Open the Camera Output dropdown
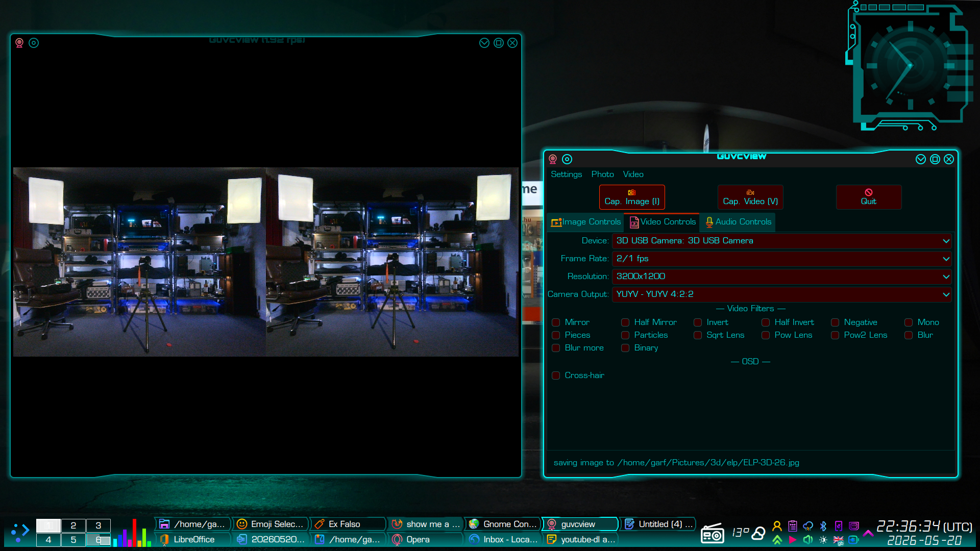Viewport: 980px width, 551px height. [x=781, y=294]
